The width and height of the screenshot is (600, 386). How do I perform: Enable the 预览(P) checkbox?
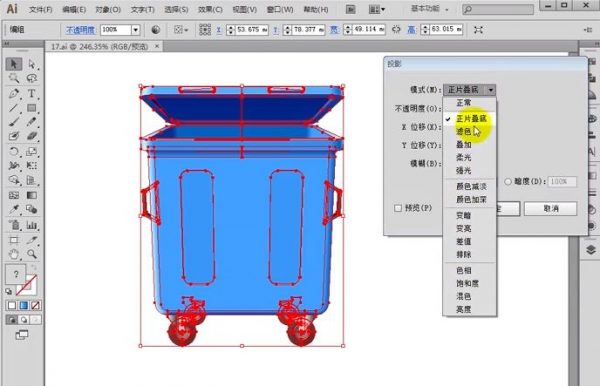coord(398,208)
